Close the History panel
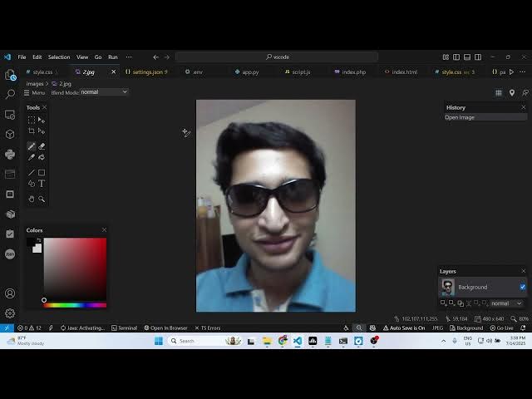Screen dimensions: 532x399 point(524,107)
